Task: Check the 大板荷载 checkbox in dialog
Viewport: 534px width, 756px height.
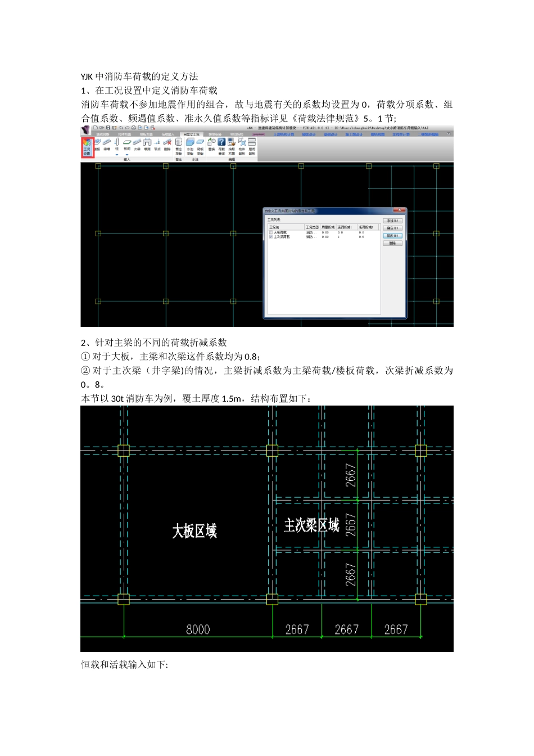Action: pos(271,232)
